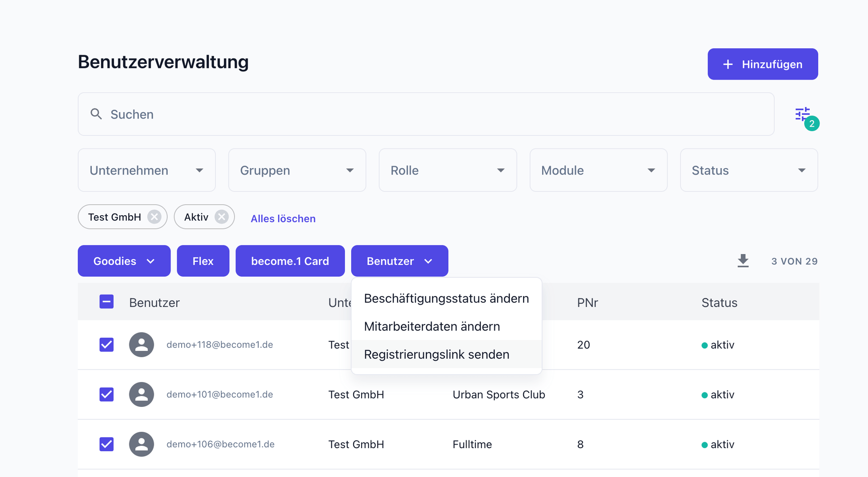This screenshot has width=868, height=477.
Task: Click avatar icon of demo+106 user
Action: [x=142, y=444]
